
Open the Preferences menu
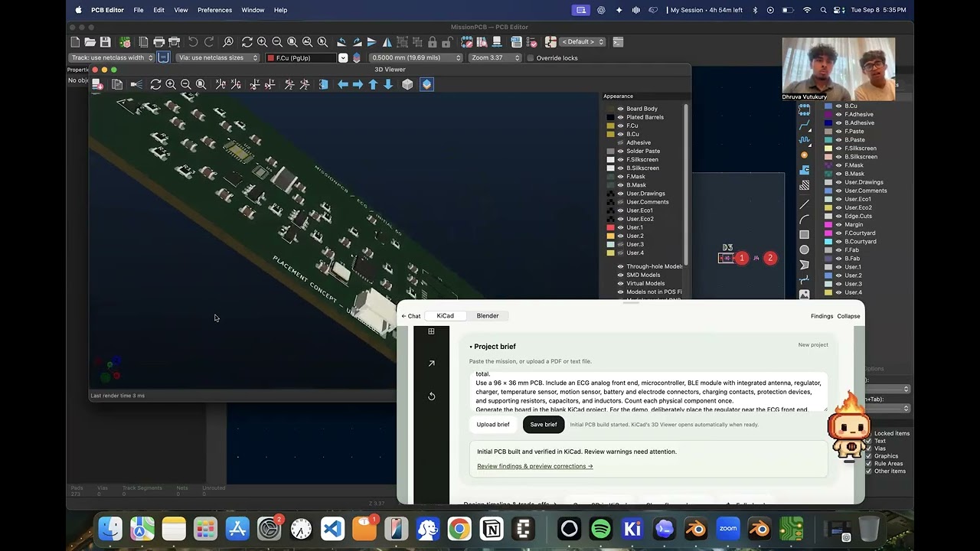pos(214,10)
